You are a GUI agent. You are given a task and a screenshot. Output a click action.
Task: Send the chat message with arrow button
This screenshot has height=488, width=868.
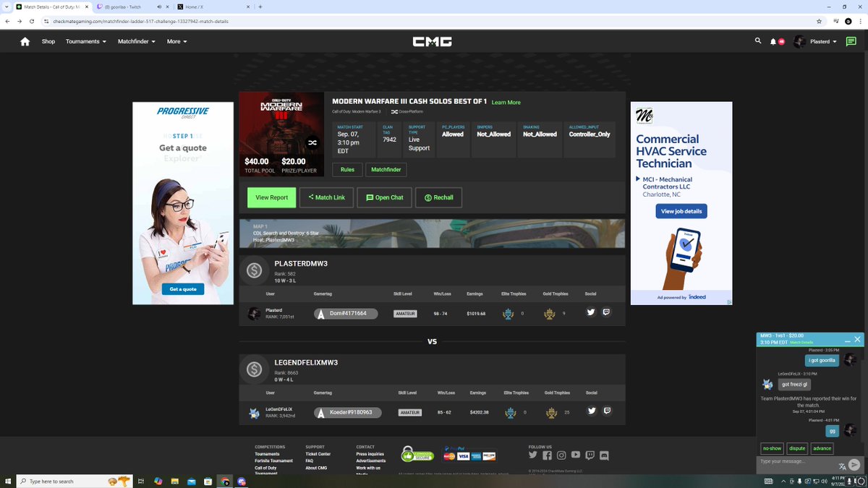tap(854, 465)
